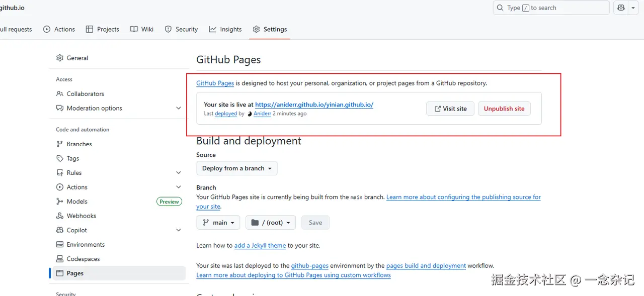Image resolution: width=644 pixels, height=296 pixels.
Task: Click the General gear icon in sidebar
Action: (x=60, y=58)
